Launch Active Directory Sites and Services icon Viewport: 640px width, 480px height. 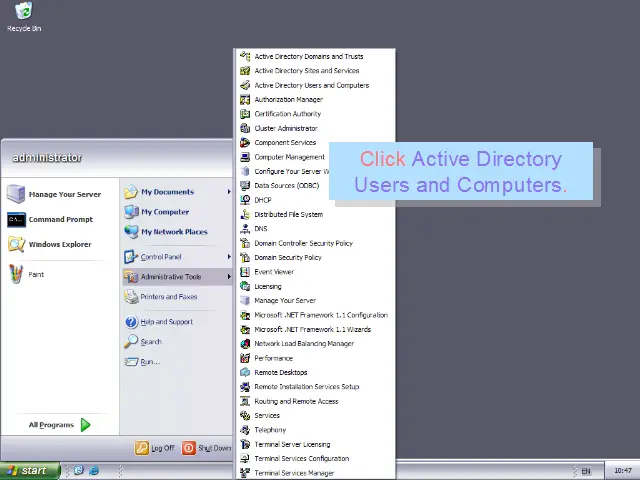click(x=245, y=71)
